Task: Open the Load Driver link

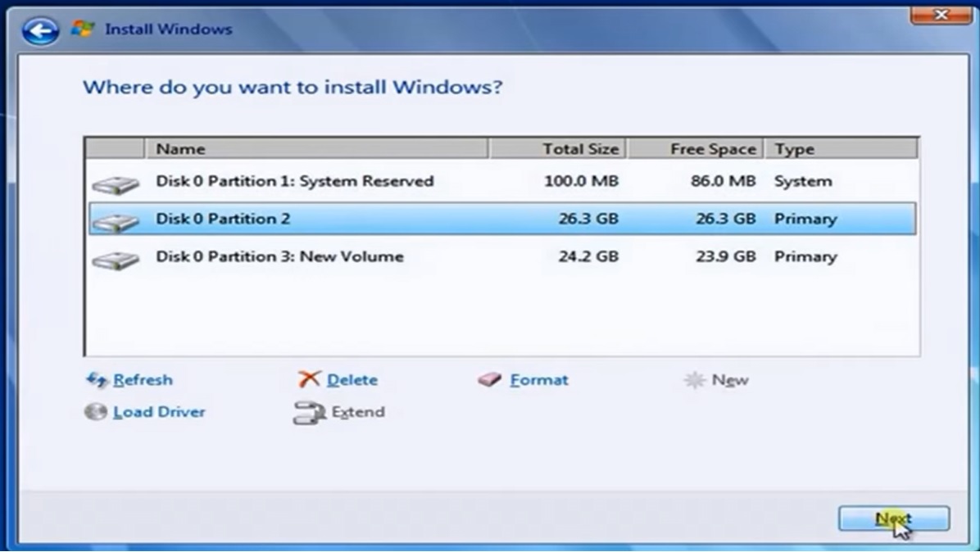Action: pos(159,411)
